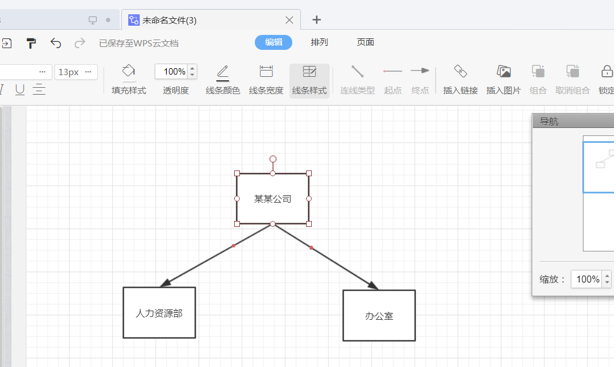Viewport: 616px width, 367px height.
Task: Click the redo arrow icon
Action: point(80,43)
